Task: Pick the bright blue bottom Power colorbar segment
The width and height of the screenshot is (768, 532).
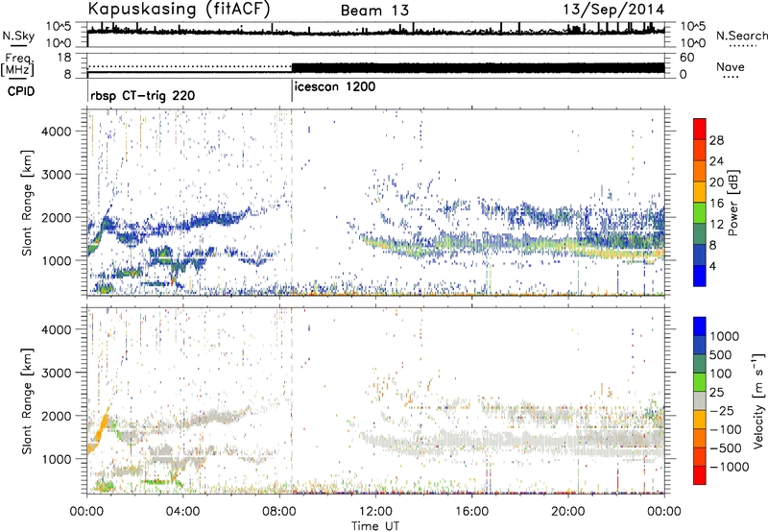Action: (700, 276)
